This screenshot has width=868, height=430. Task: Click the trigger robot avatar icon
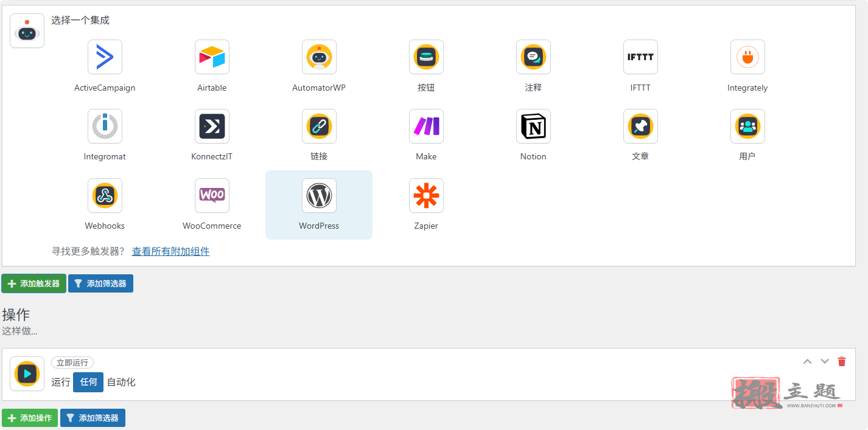pos(27,31)
